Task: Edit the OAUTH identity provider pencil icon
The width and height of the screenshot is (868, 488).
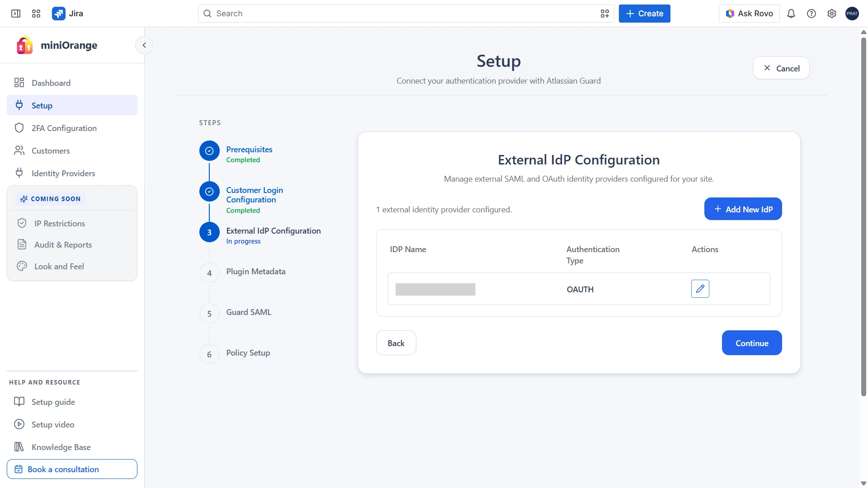Action: (x=700, y=289)
